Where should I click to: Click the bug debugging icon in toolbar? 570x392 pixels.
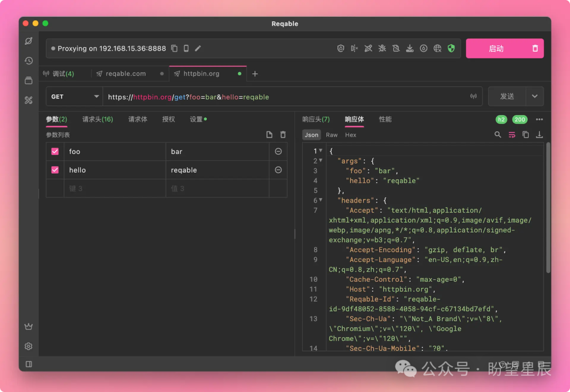(382, 49)
